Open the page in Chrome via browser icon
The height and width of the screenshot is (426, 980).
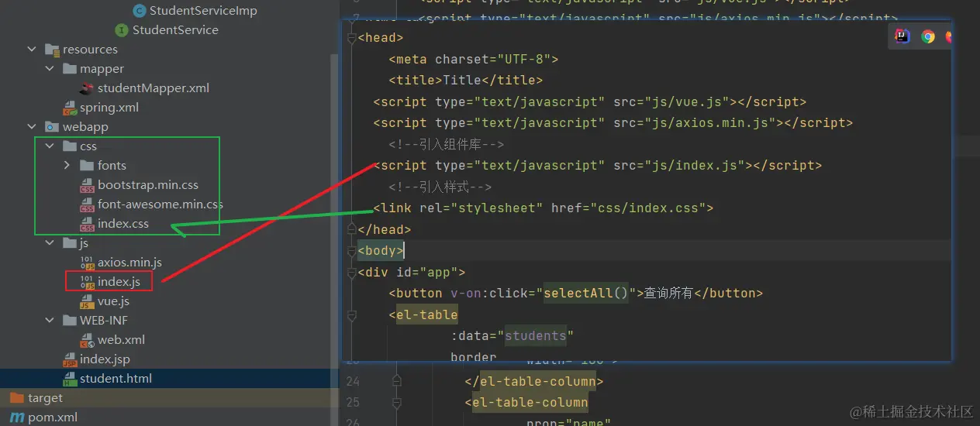coord(928,36)
